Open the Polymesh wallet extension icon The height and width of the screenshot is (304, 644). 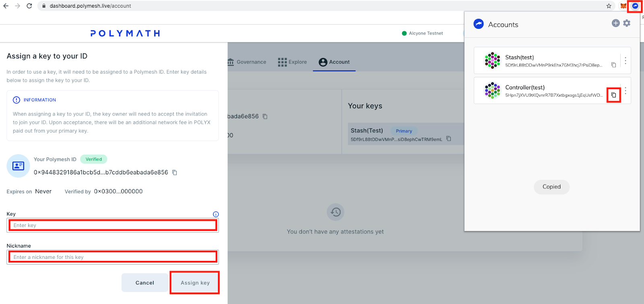click(x=635, y=6)
